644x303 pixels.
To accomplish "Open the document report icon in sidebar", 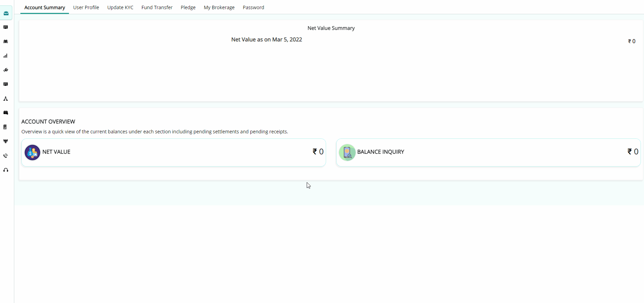I will point(5,127).
